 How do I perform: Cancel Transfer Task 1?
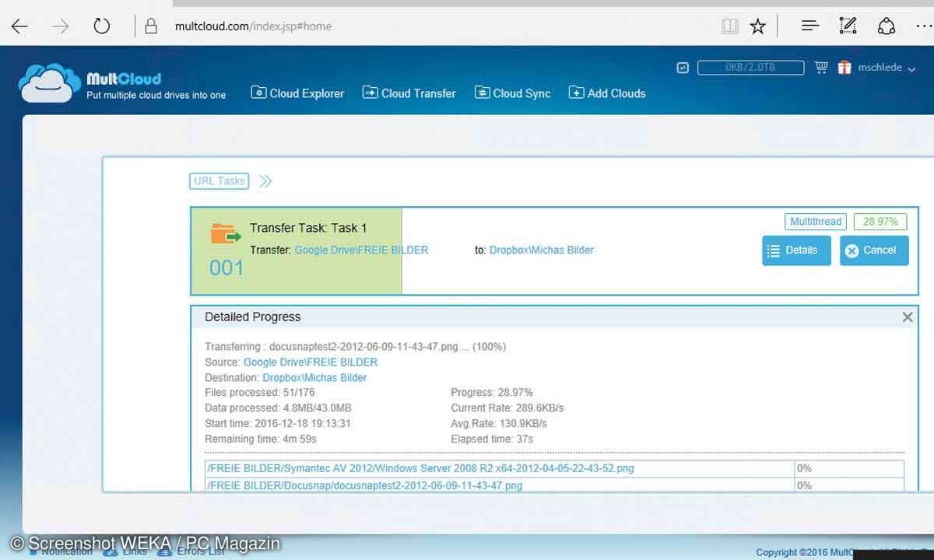(874, 250)
